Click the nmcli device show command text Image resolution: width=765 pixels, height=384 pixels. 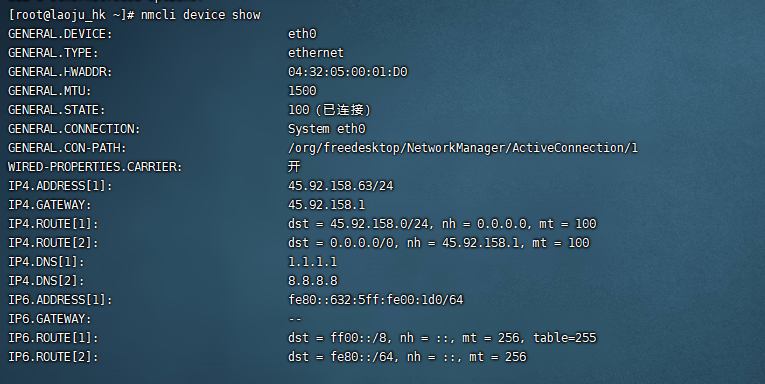pos(201,15)
